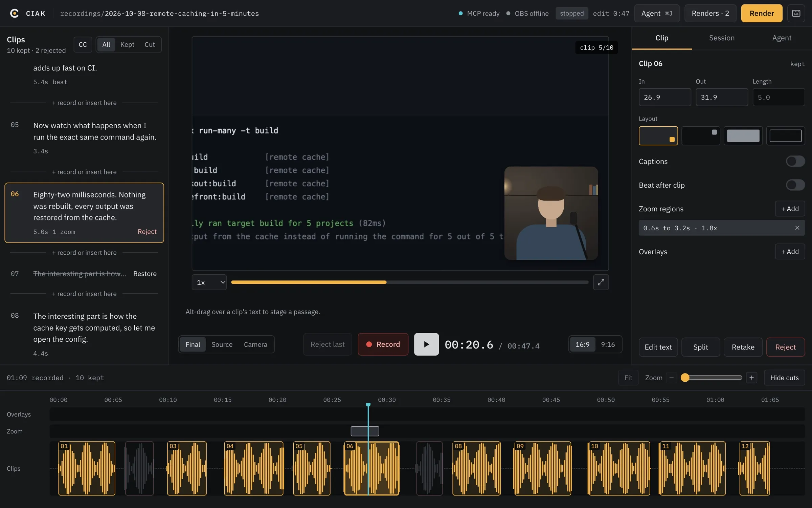The width and height of the screenshot is (812, 508).
Task: Click the Fit timeline button
Action: click(628, 378)
